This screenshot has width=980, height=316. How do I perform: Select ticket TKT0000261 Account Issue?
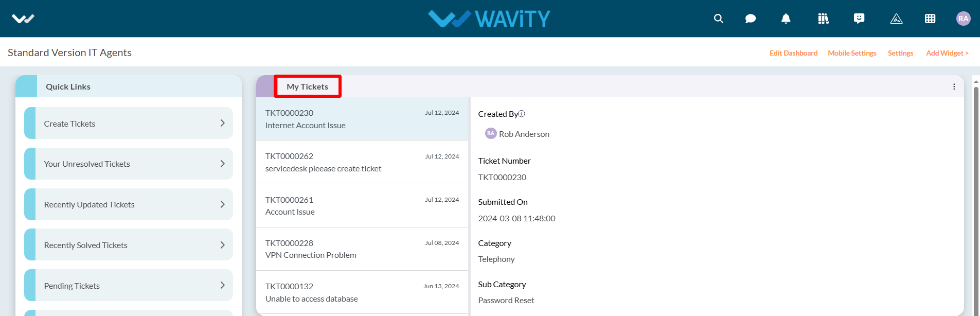point(362,205)
